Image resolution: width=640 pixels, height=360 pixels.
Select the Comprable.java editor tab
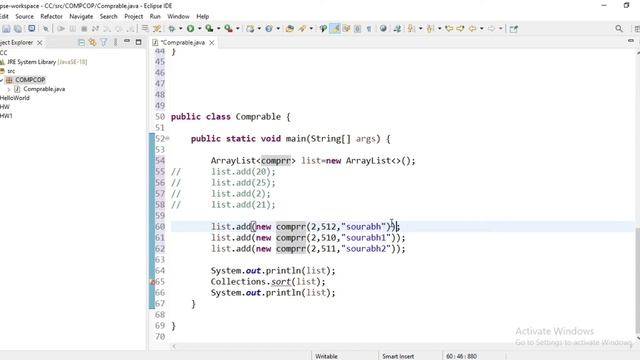click(x=182, y=42)
